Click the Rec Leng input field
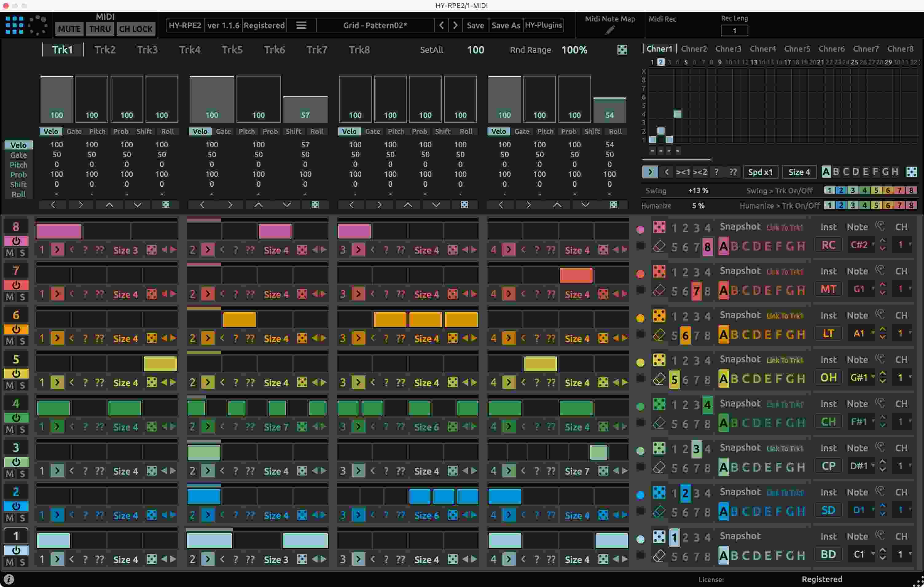 734,31
